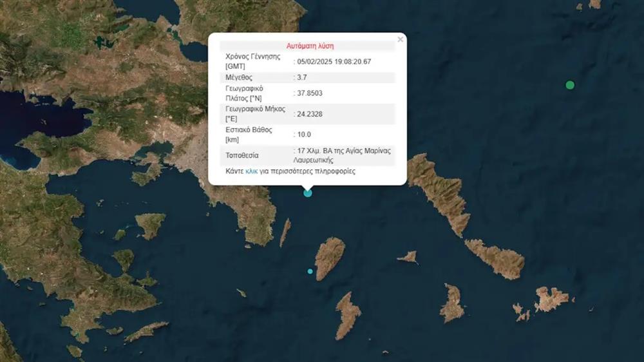The image size is (644, 362).
Task: Click the popup's pointer tail above marker
Action: pos(308,187)
